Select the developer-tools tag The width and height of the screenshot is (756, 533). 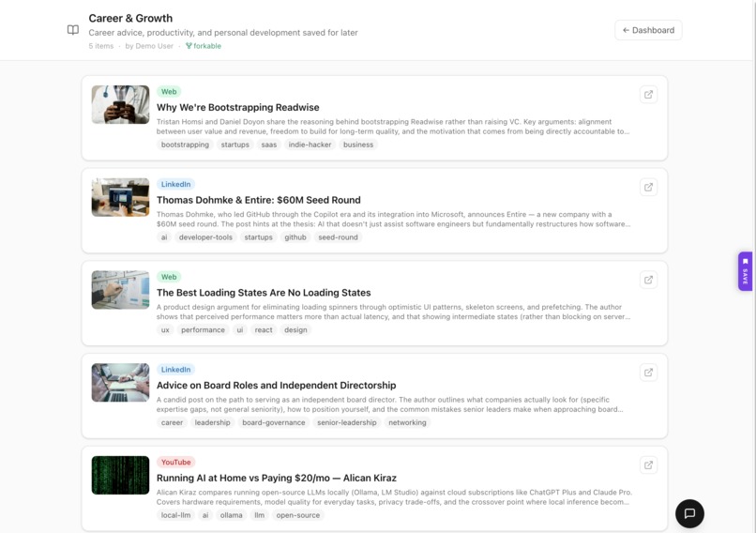click(x=205, y=237)
